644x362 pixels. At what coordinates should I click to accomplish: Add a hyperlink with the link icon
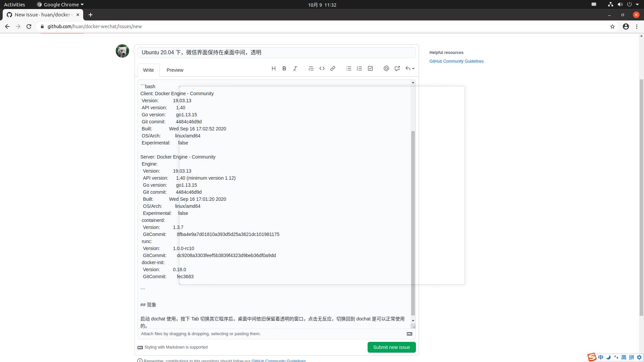pos(332,68)
